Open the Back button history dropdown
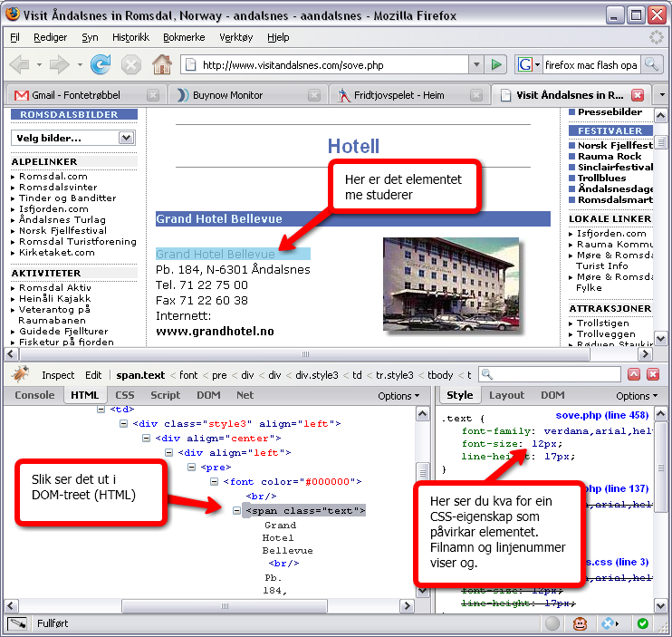672x637 pixels. point(39,65)
